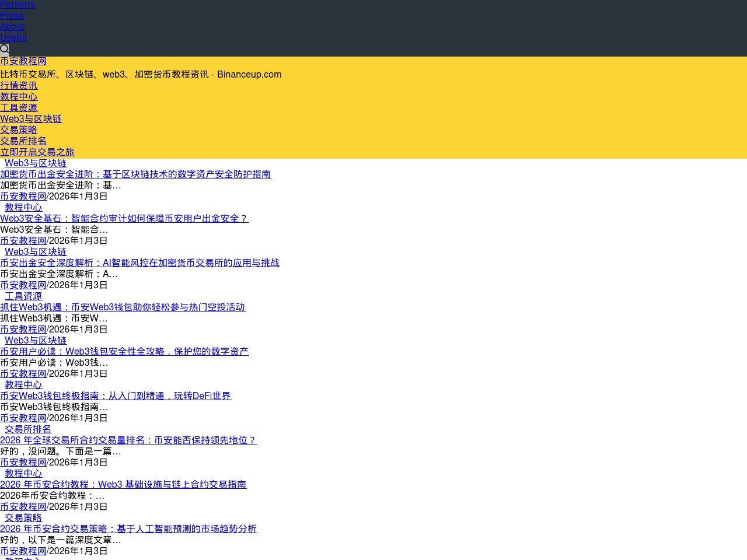Open the 交易所排名 category above the 合约交易量排名 article

[28, 429]
